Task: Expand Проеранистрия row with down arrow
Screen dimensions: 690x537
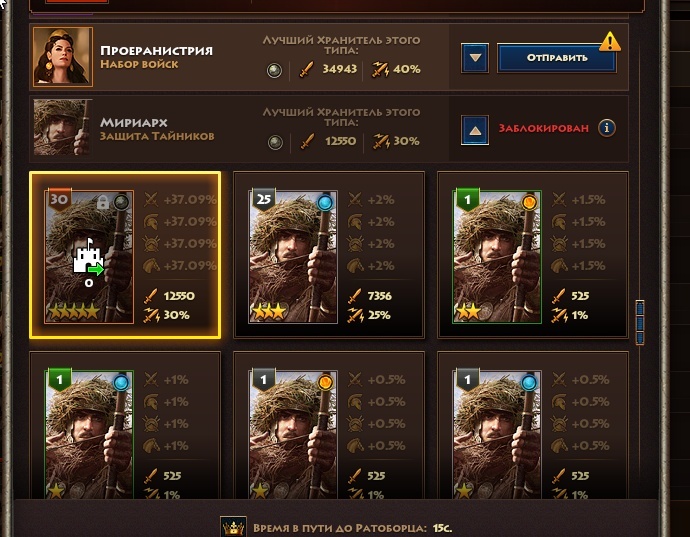Action: tap(475, 58)
